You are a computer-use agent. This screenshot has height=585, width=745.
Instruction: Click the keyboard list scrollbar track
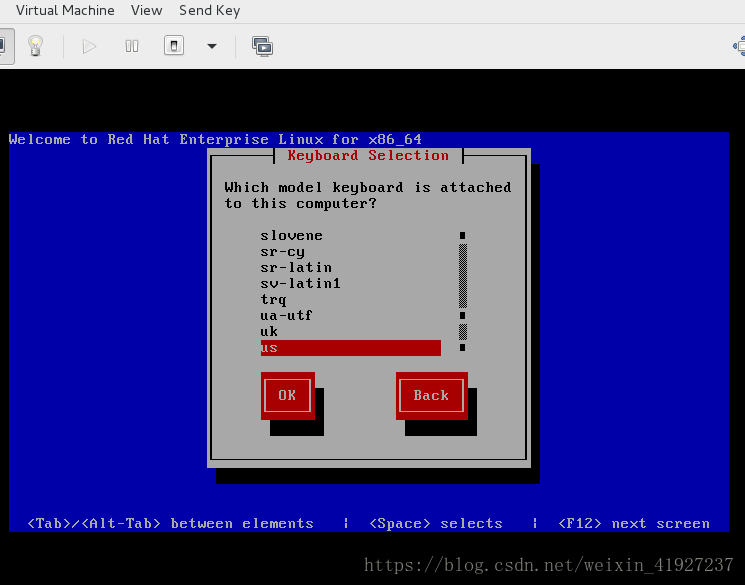(x=463, y=292)
